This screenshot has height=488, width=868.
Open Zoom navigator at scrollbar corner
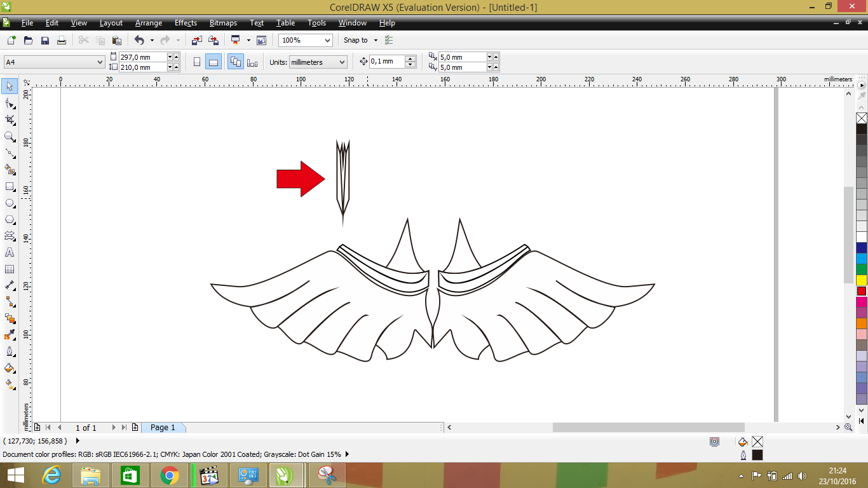[x=848, y=428]
